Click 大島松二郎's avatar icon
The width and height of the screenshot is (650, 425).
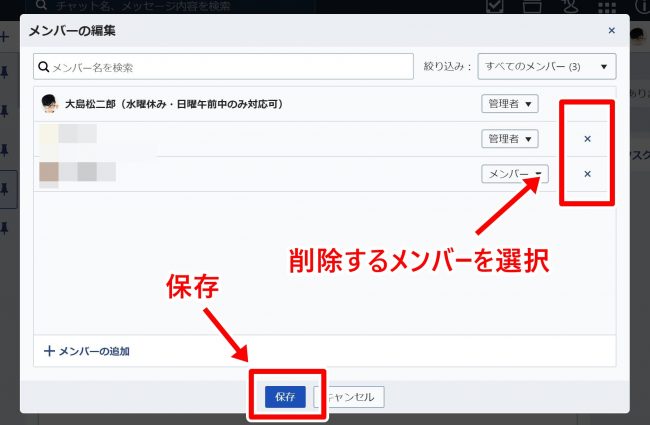[49, 103]
